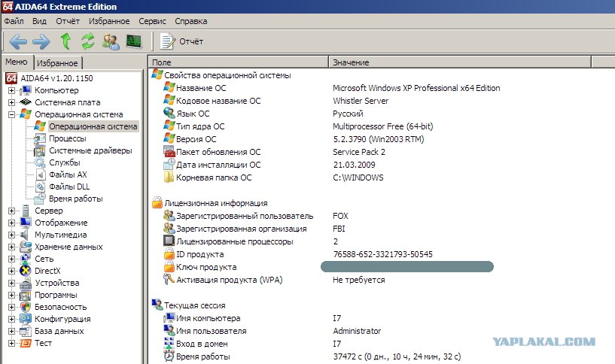
Task: Expand the Мультимедиа tree node
Action: [x=12, y=235]
